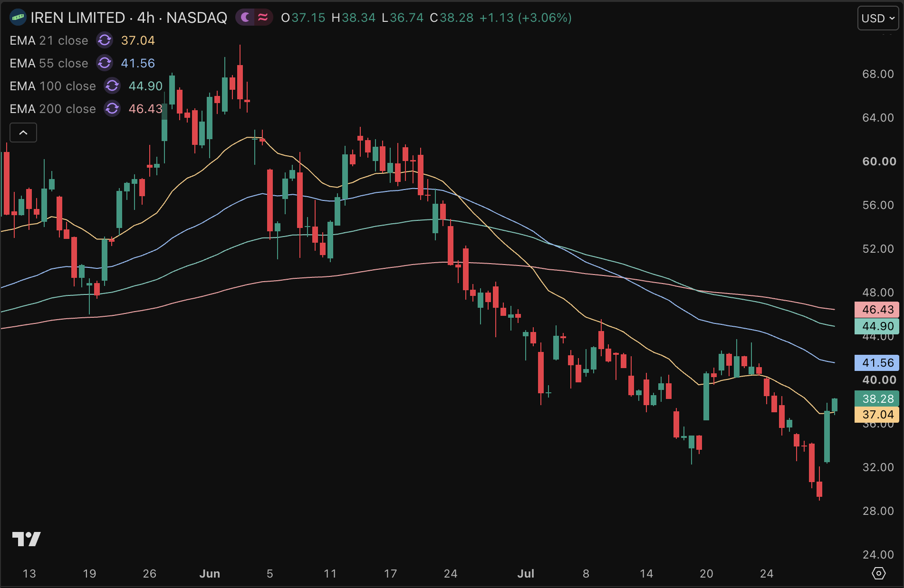Click the Jun label on time axis
This screenshot has height=588, width=904.
tap(210, 573)
